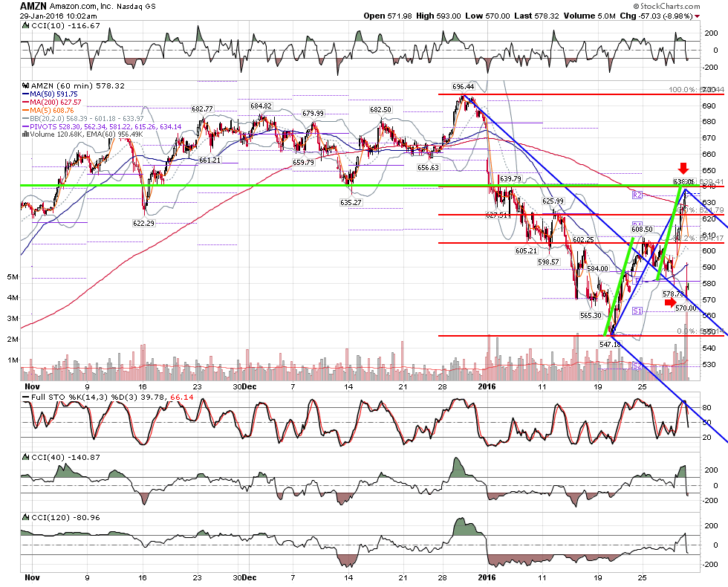Select the 635.27 price label
The height and width of the screenshot is (587, 728).
(x=351, y=202)
